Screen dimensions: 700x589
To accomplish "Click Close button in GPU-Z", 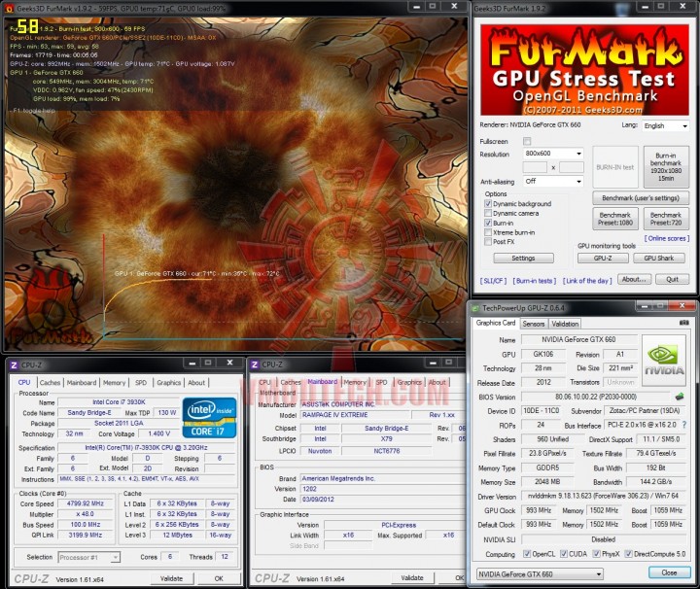I will [x=669, y=572].
